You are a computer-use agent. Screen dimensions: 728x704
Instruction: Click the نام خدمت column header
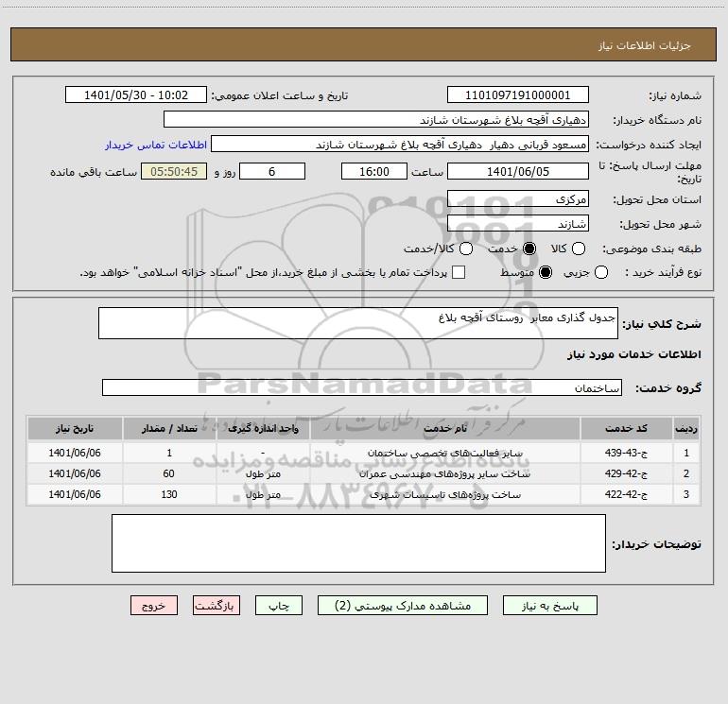(444, 428)
